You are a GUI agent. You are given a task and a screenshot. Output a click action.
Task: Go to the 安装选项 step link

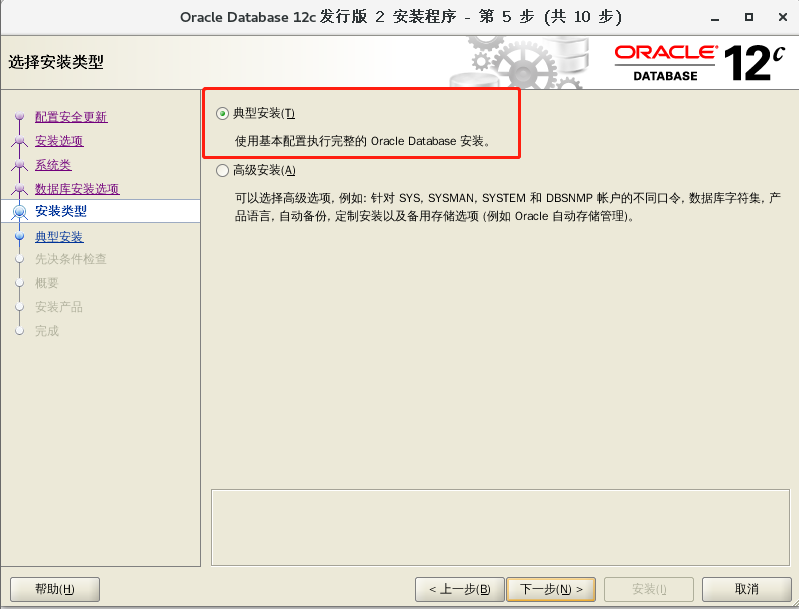[59, 141]
